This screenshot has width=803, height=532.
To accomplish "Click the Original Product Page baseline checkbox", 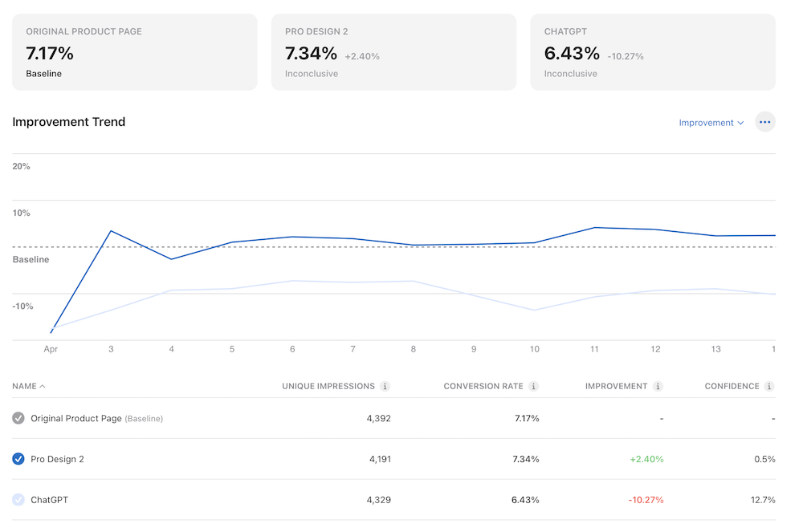I will pos(18,418).
